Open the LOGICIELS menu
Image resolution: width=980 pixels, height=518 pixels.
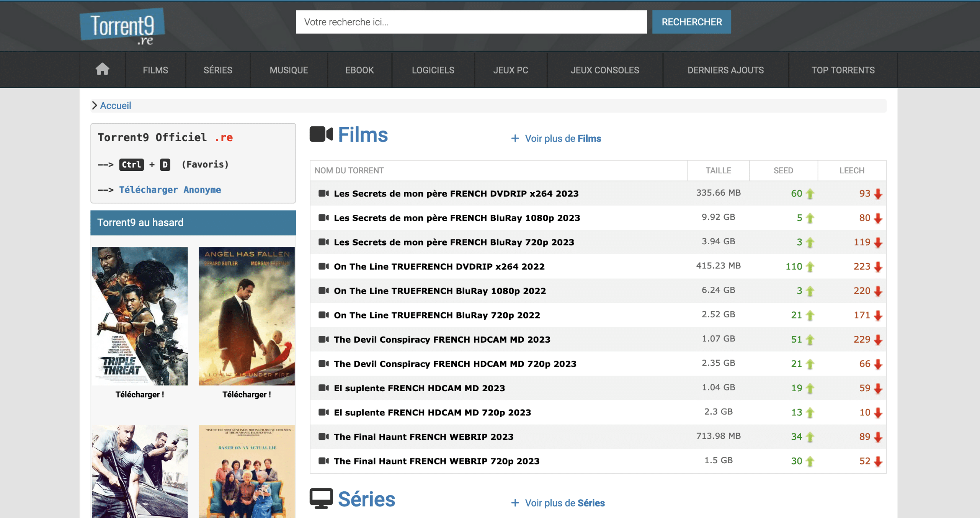tap(433, 70)
